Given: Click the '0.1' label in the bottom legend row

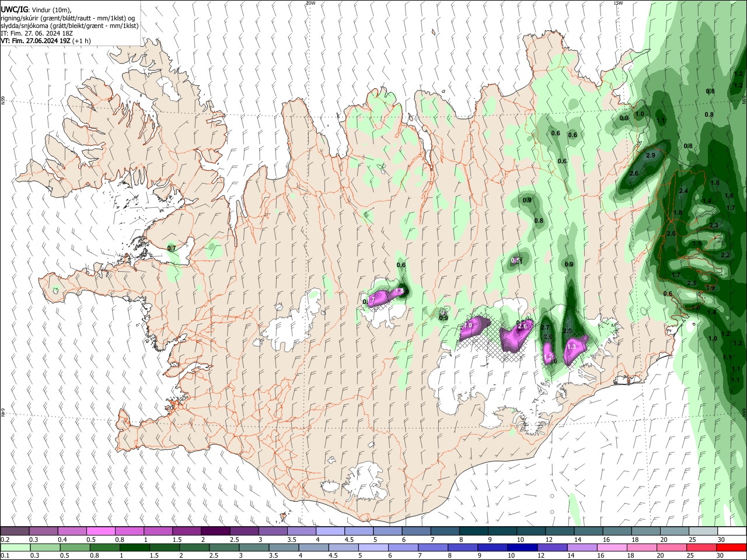Looking at the screenshot, I should [x=5, y=556].
